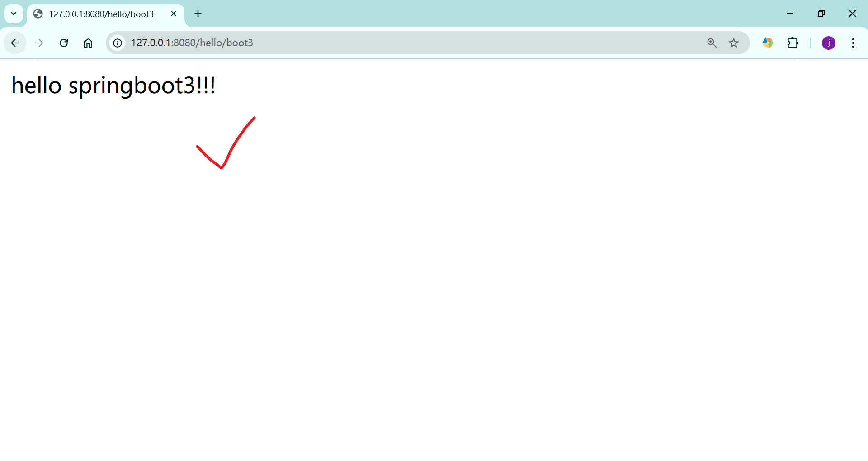Open the zoom magnifier in address bar
Viewport: 868px width, 461px height.
[712, 43]
